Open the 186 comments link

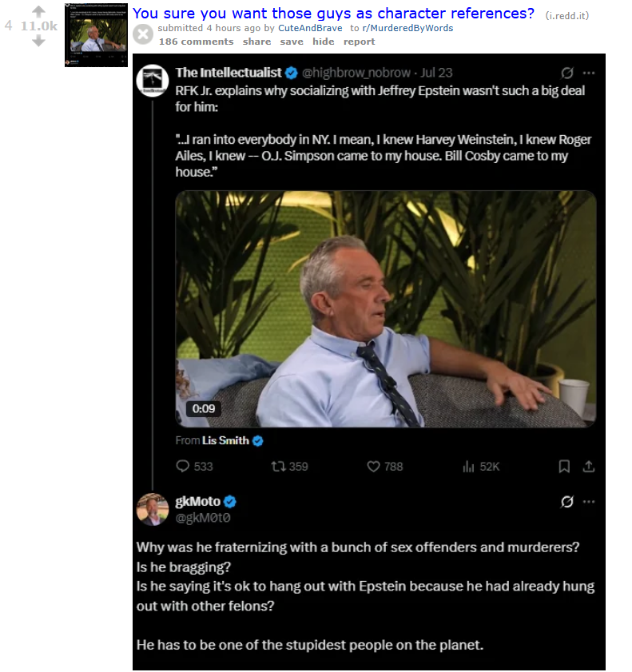tap(197, 42)
